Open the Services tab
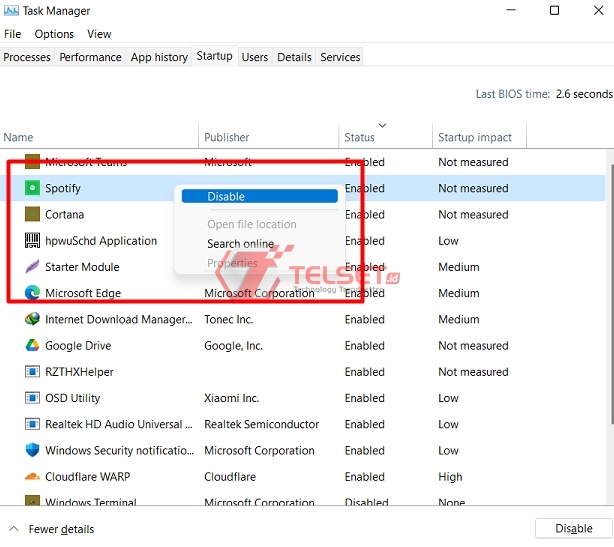This screenshot has width=614, height=547. point(340,57)
